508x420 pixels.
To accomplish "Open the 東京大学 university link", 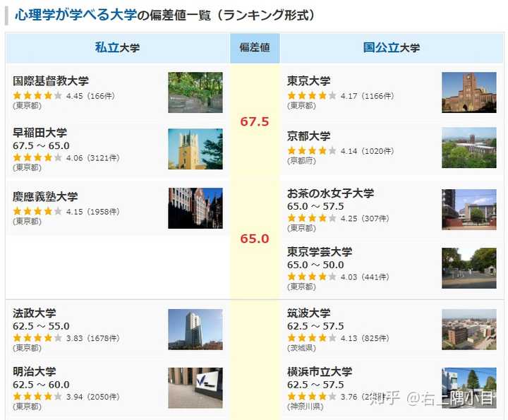I will pyautogui.click(x=309, y=81).
